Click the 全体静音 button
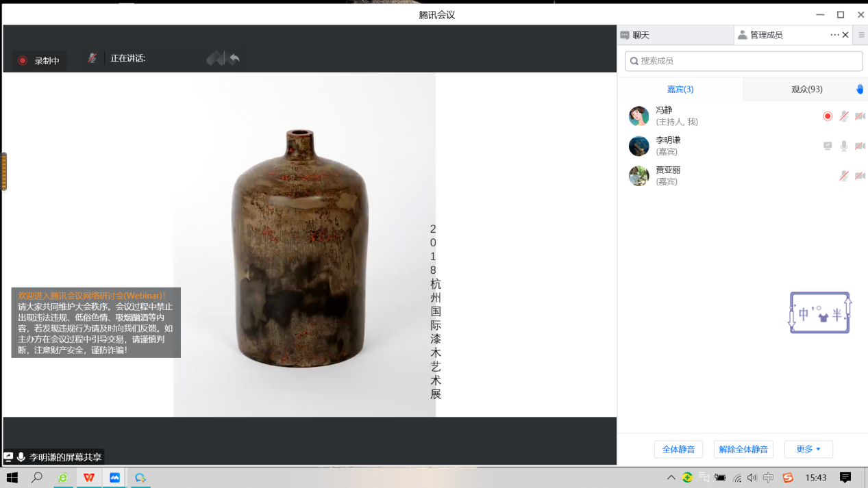 click(x=678, y=450)
